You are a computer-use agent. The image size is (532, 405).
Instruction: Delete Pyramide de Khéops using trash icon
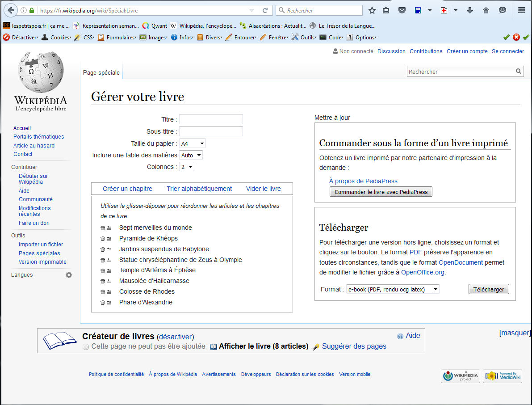point(102,239)
